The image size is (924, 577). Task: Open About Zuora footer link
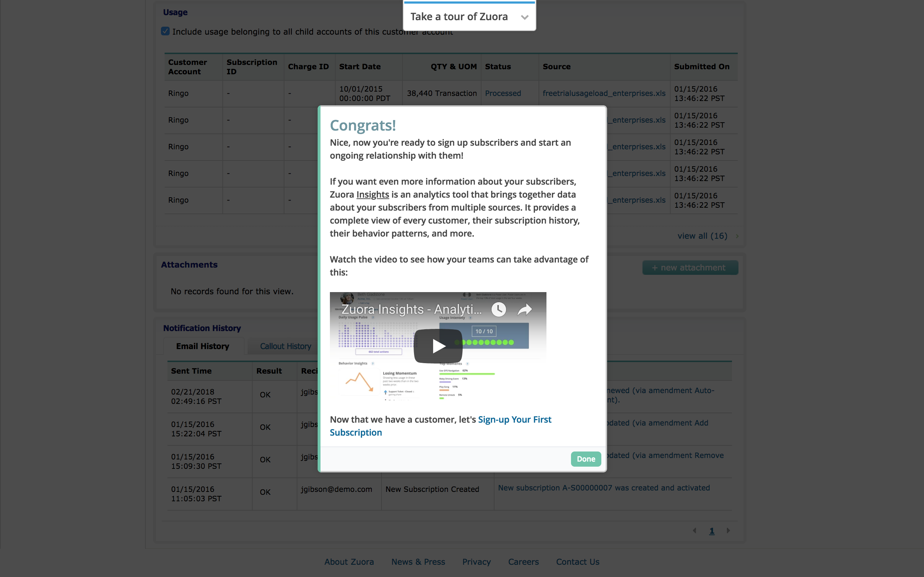349,562
